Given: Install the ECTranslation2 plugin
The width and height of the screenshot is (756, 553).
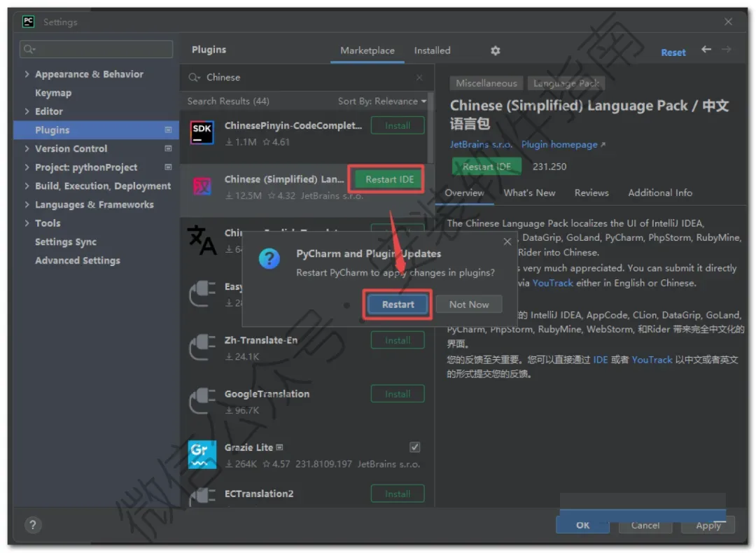Looking at the screenshot, I should pyautogui.click(x=398, y=493).
